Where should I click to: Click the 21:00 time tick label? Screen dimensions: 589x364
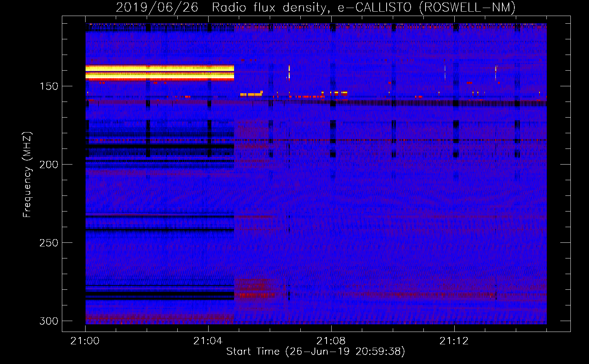(85, 341)
